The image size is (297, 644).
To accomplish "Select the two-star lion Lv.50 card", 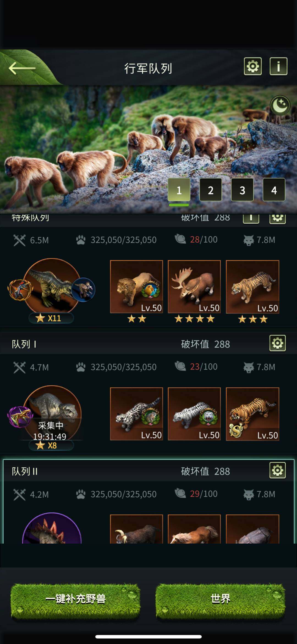I will point(136,287).
